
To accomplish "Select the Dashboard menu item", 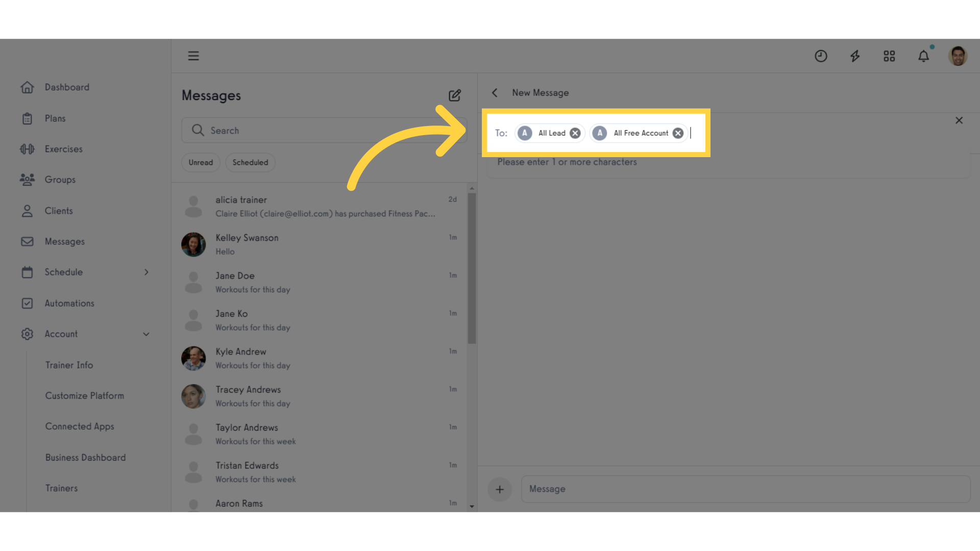I will pyautogui.click(x=67, y=86).
